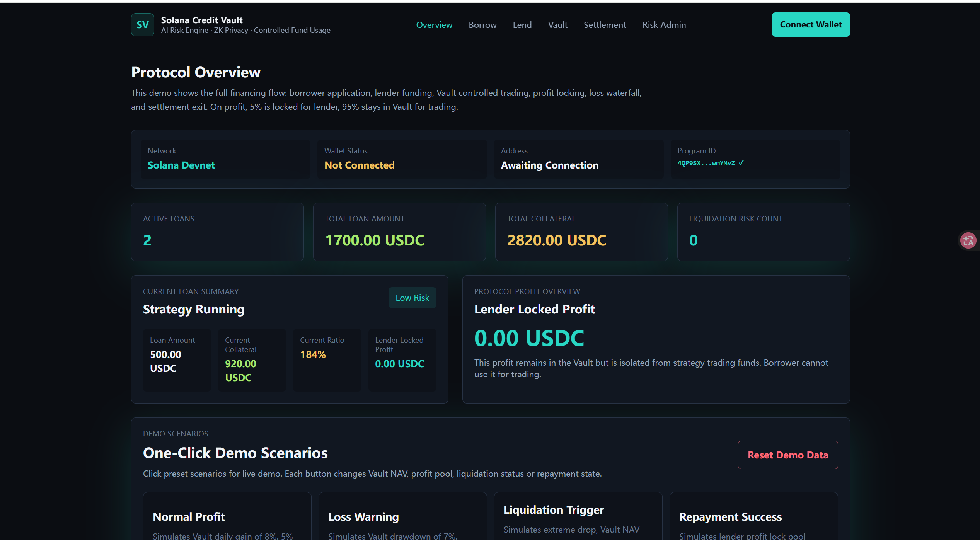The width and height of the screenshot is (980, 540).
Task: Click the Awaiting Connection address value
Action: point(549,165)
